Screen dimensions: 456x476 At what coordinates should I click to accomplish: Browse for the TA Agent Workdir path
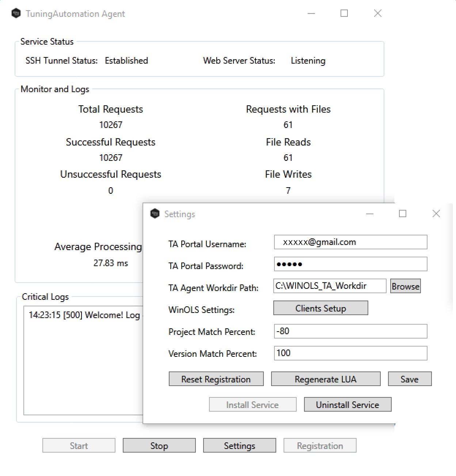tap(405, 286)
